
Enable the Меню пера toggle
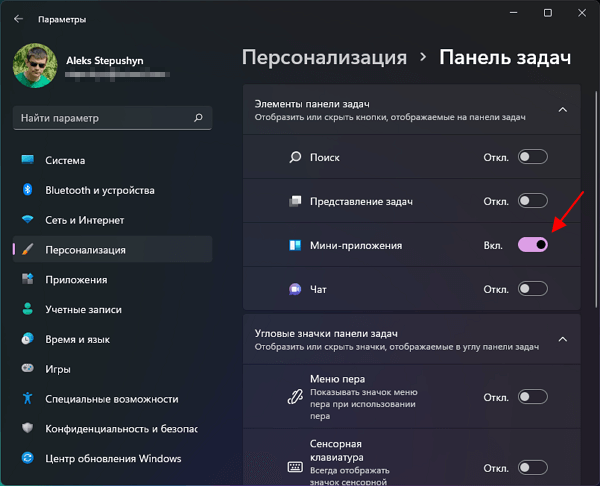click(x=533, y=397)
